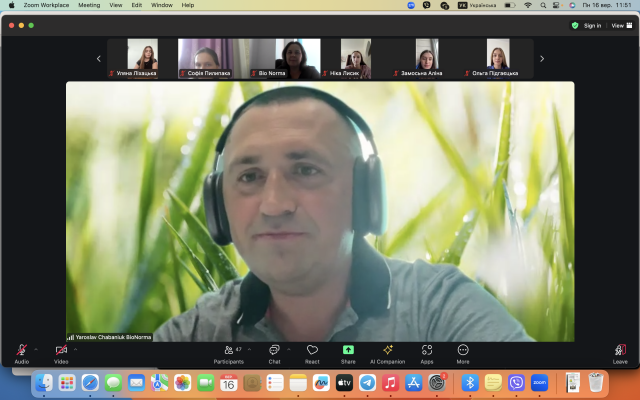Select Уляна Лізвцька participant thumbnail
The width and height of the screenshot is (640, 400).
pos(142,58)
